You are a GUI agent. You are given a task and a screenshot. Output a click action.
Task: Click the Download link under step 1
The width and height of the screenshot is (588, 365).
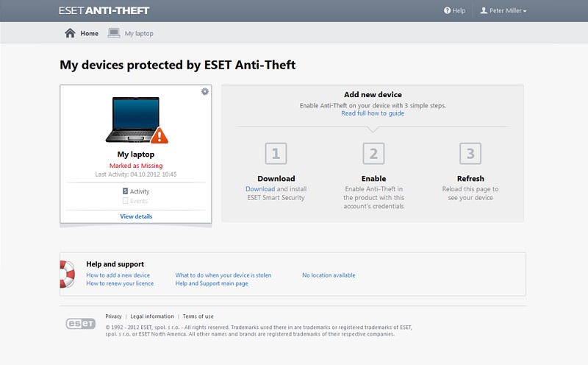(x=259, y=189)
